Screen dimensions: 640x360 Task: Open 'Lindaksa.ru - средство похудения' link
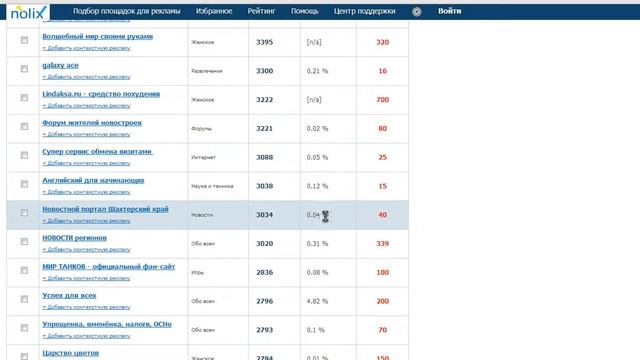tap(101, 94)
